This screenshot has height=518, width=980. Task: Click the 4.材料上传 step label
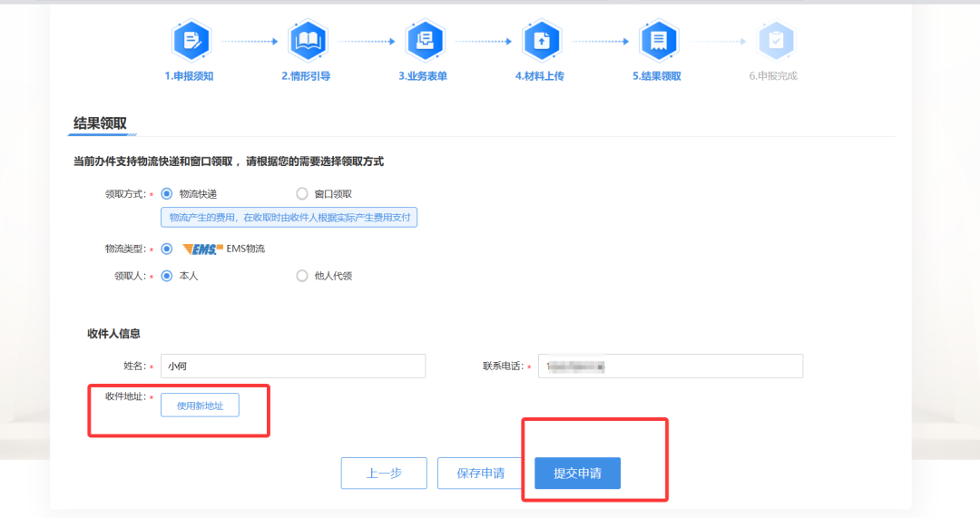(540, 76)
